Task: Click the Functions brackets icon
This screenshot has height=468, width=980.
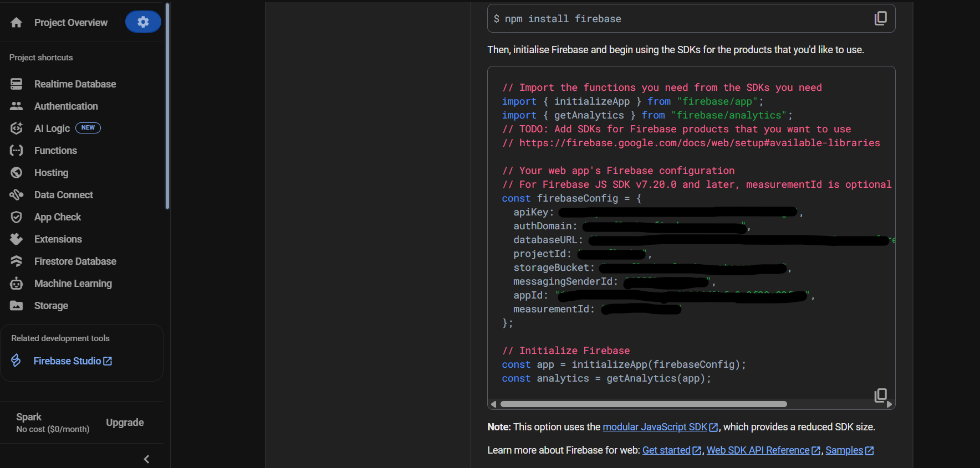Action: point(17,151)
